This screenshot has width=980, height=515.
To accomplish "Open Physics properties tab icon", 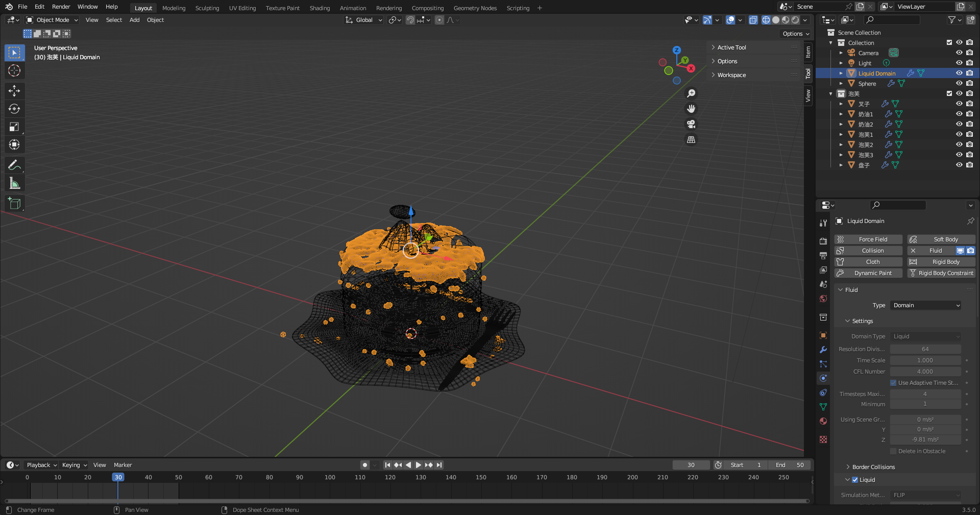I will [x=823, y=378].
